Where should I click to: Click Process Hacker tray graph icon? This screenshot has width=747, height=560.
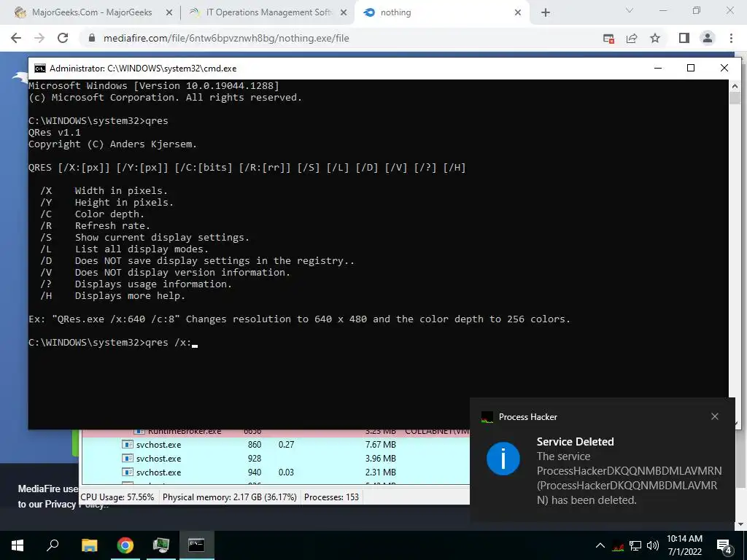(x=619, y=545)
